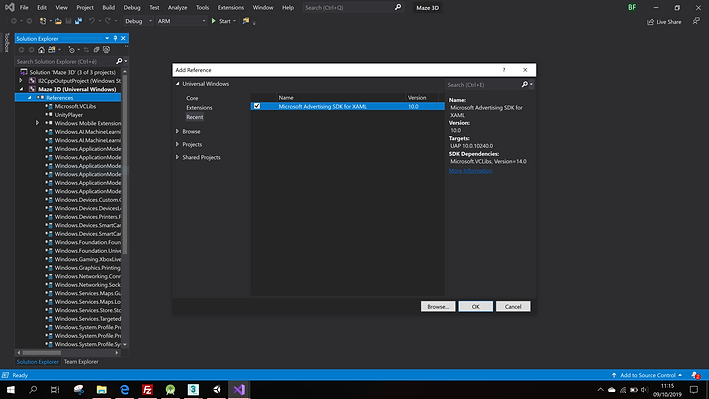Image resolution: width=709 pixels, height=399 pixels.
Task: Click the Solution Explorer search magnifier icon
Action: point(119,61)
